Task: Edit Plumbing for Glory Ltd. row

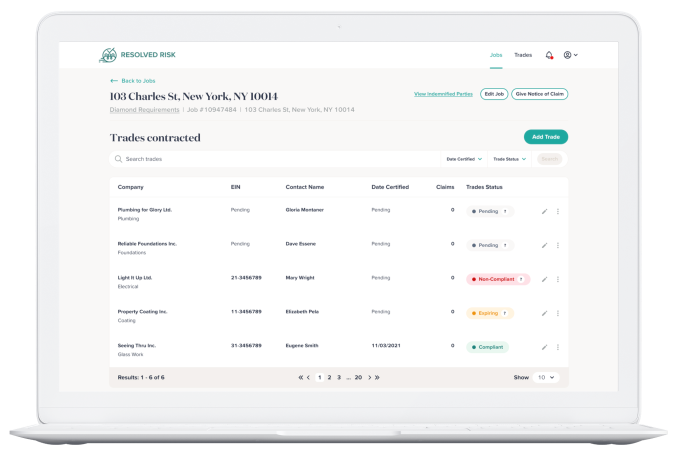Action: pyautogui.click(x=544, y=212)
